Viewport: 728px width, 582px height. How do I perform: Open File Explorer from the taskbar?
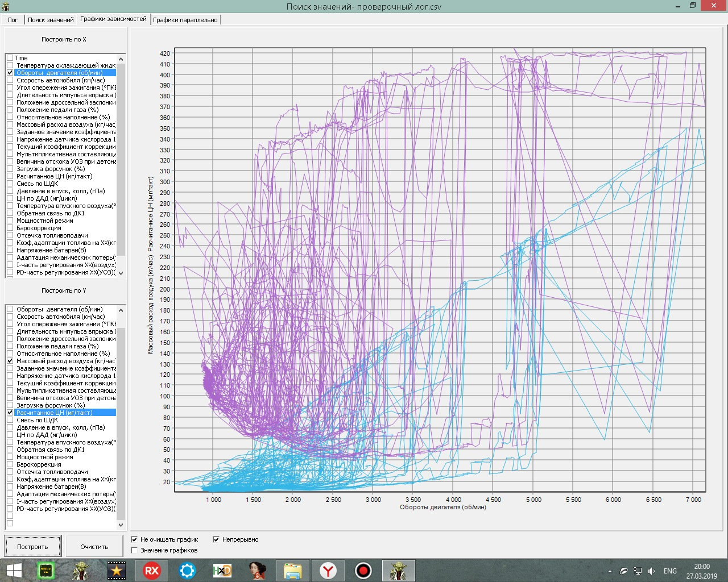(x=292, y=570)
